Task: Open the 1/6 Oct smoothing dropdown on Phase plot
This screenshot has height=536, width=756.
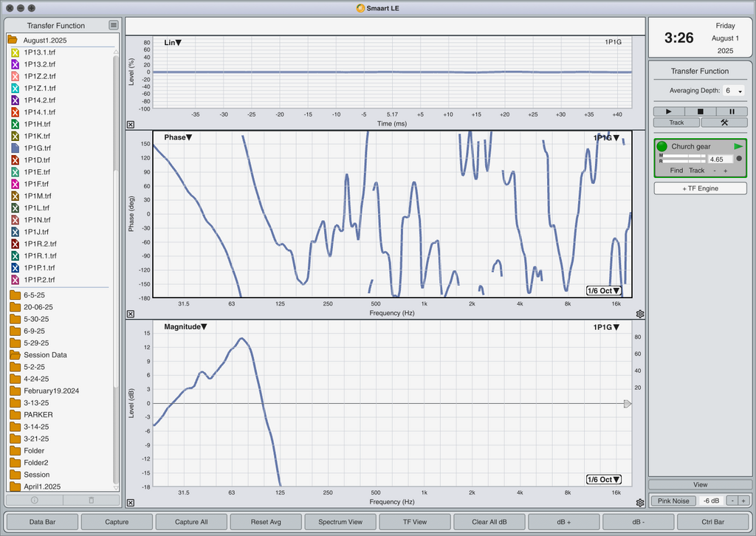Action: coord(604,291)
